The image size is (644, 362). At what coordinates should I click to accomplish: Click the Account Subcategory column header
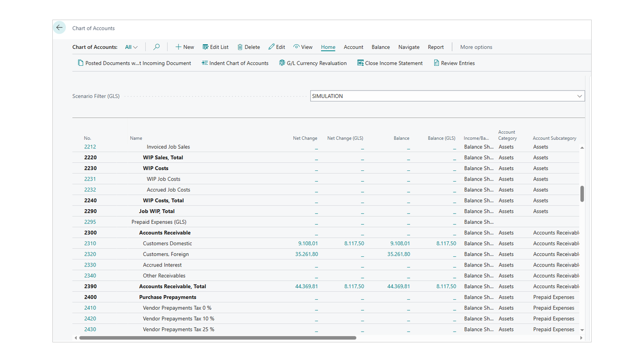(554, 138)
